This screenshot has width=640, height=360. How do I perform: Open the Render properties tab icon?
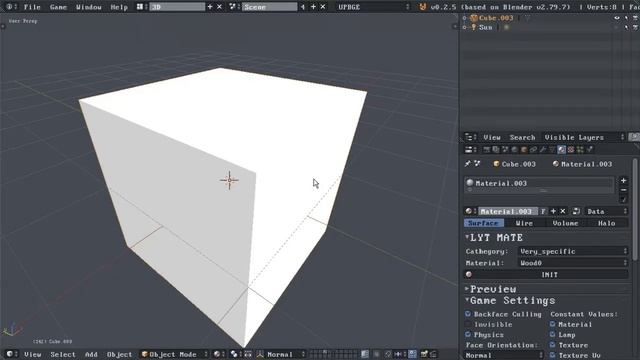click(x=487, y=149)
